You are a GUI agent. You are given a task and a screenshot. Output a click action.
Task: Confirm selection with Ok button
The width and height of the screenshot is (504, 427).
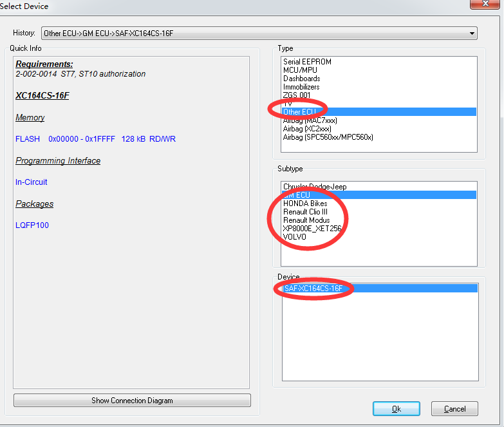[x=396, y=409]
